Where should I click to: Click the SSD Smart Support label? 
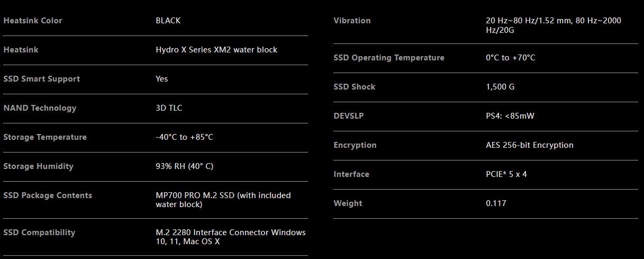[42, 79]
